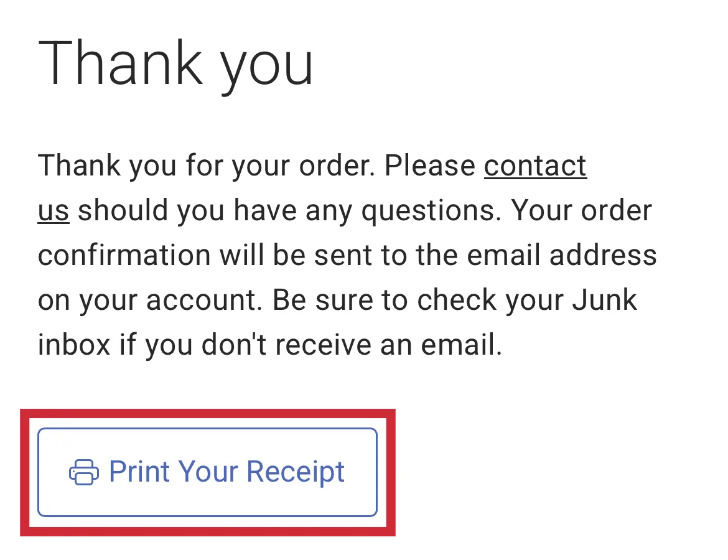Click the word "Junk" in the message
This screenshot has width=728, height=560.
(x=605, y=300)
